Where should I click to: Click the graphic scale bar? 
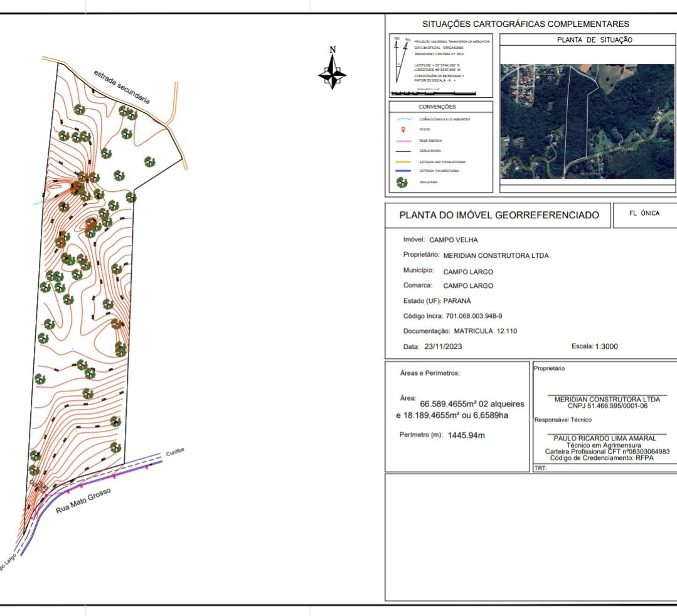[x=433, y=93]
